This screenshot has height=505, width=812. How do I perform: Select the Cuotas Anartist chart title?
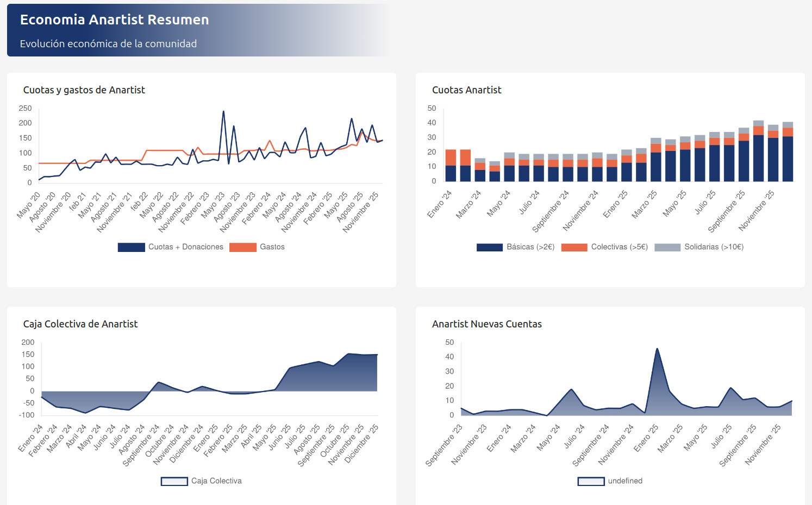point(466,90)
